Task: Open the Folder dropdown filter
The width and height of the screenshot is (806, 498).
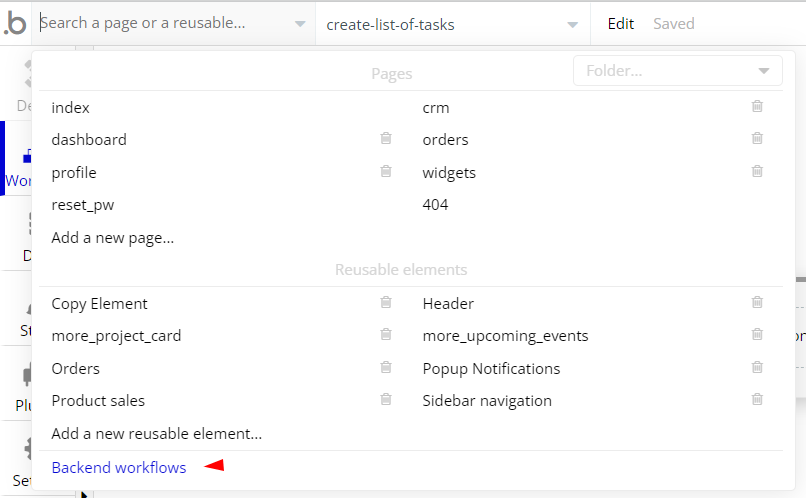Action: click(675, 71)
